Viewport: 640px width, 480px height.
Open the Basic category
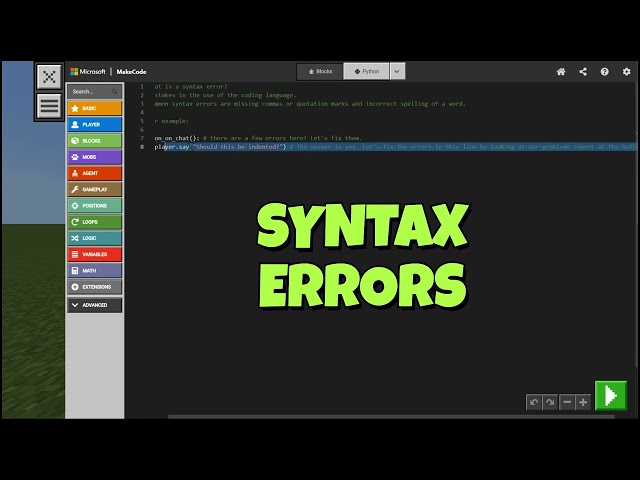tap(94, 108)
